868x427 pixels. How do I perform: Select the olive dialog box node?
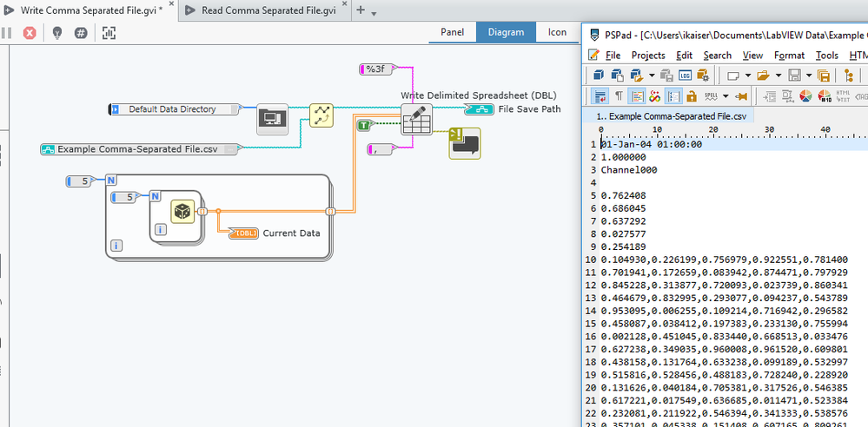click(x=465, y=143)
